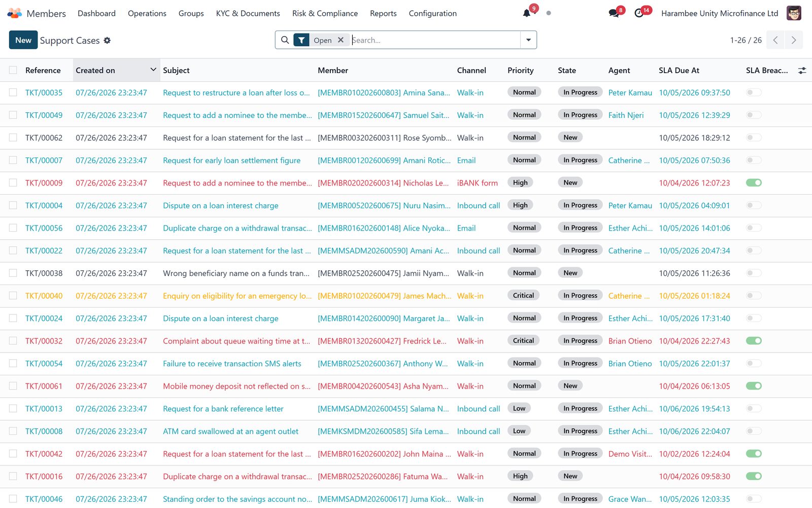
Task: Open the 1-26 / 26 pager counter
Action: coord(746,40)
